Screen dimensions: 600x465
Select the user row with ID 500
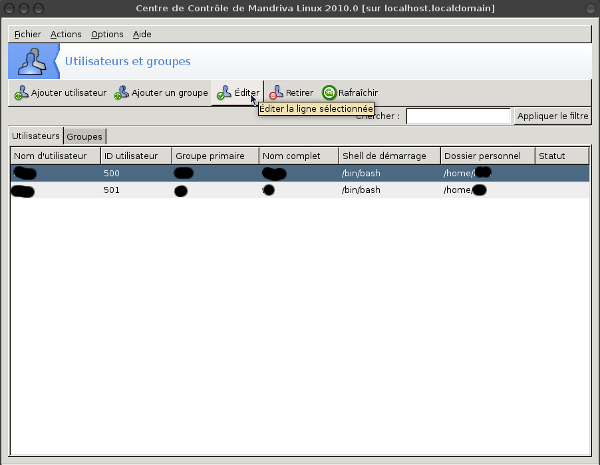pos(300,173)
